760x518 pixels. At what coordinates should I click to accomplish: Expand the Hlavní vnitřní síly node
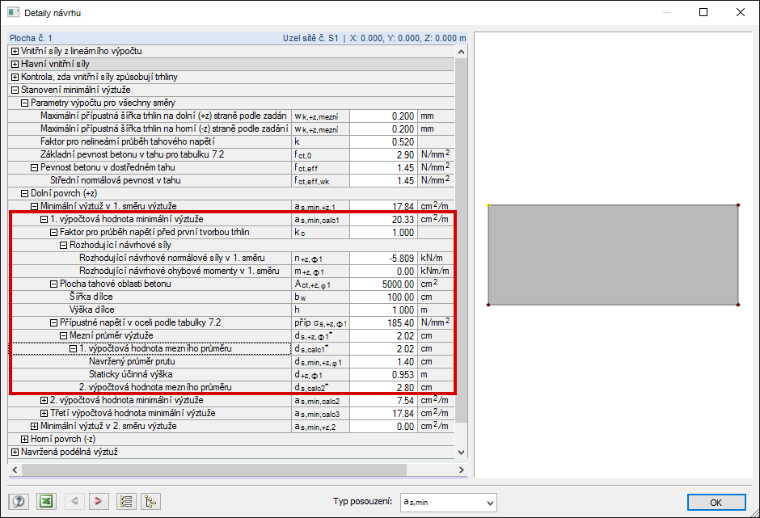(x=15, y=64)
